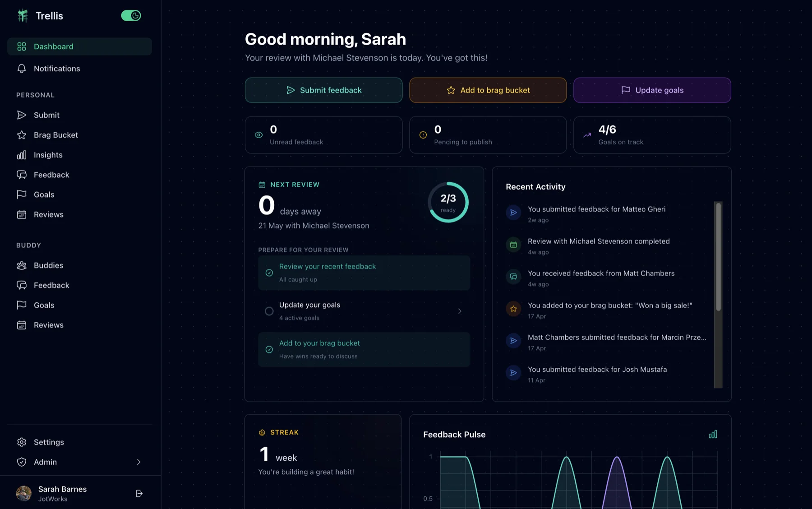Click the log out icon
812x509 pixels.
[139, 494]
